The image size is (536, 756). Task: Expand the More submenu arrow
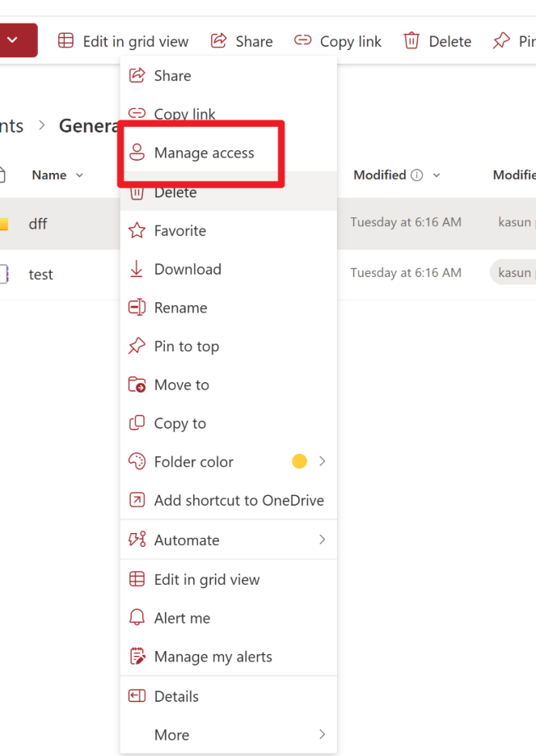[323, 734]
